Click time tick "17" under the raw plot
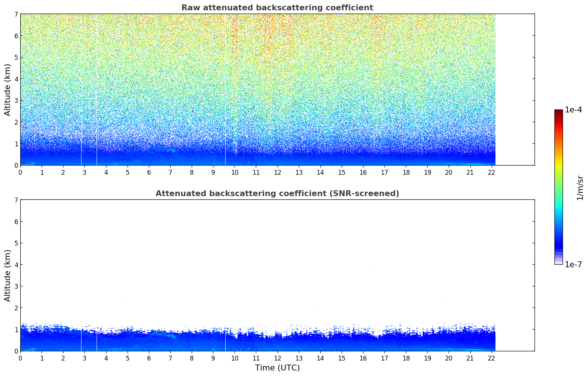This screenshot has width=588, height=376. (385, 172)
